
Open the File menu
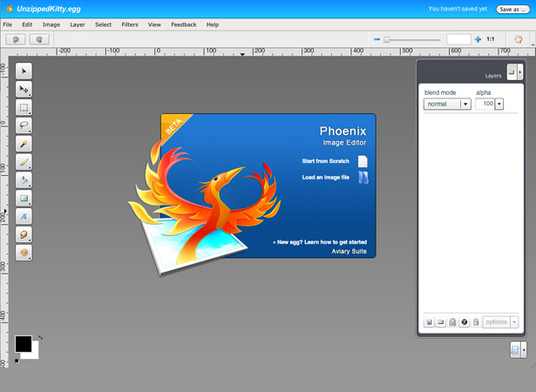[x=8, y=24]
